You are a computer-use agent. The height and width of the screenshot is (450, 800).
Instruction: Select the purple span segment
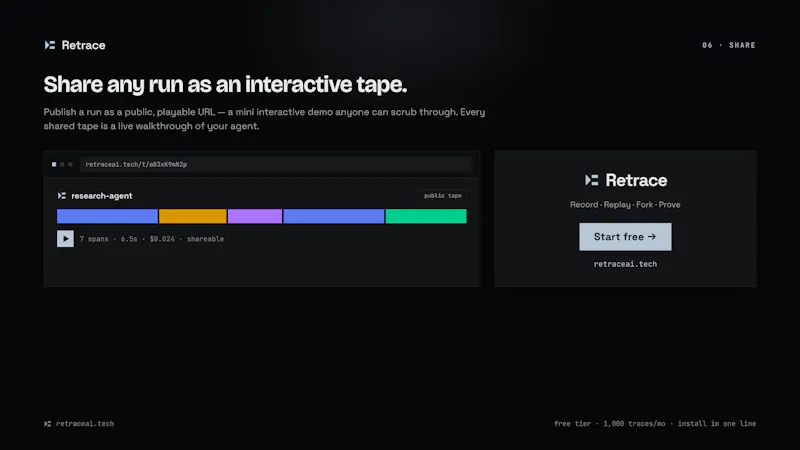click(x=255, y=216)
